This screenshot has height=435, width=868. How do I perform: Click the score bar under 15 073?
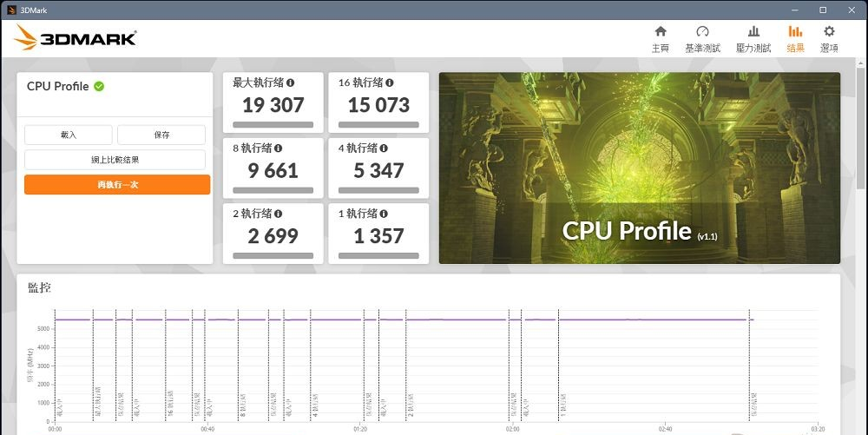tap(378, 125)
